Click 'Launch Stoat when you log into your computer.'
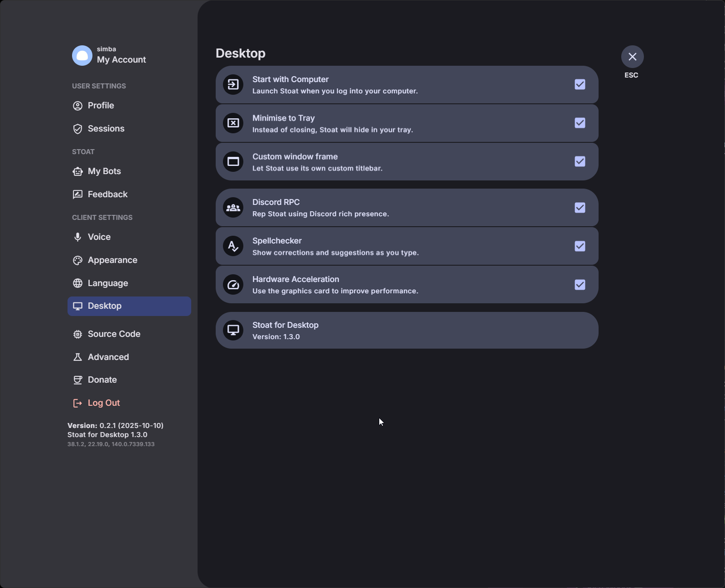The height and width of the screenshot is (588, 725). pyautogui.click(x=335, y=91)
